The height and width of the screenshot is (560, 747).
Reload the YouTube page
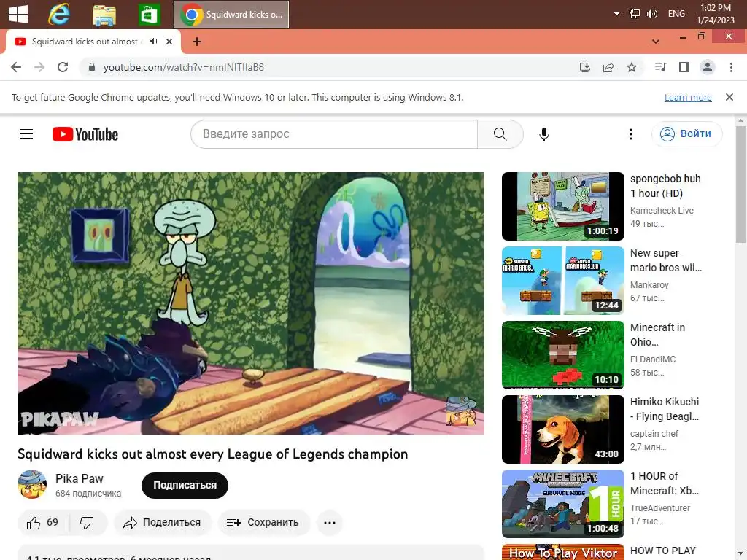63,67
